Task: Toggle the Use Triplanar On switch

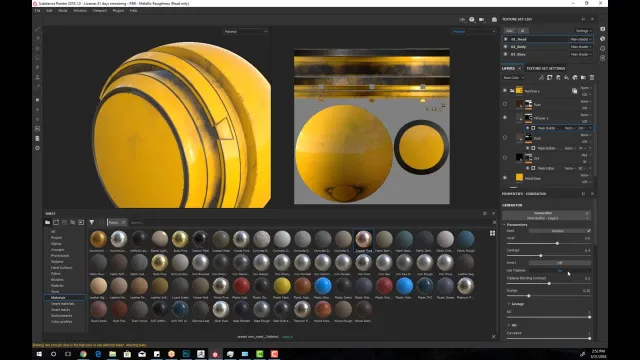Action: [560, 270]
